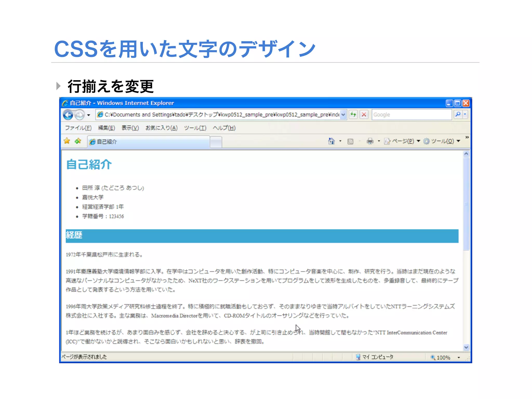Click the Forward navigation arrow
532x399 pixels.
79,115
